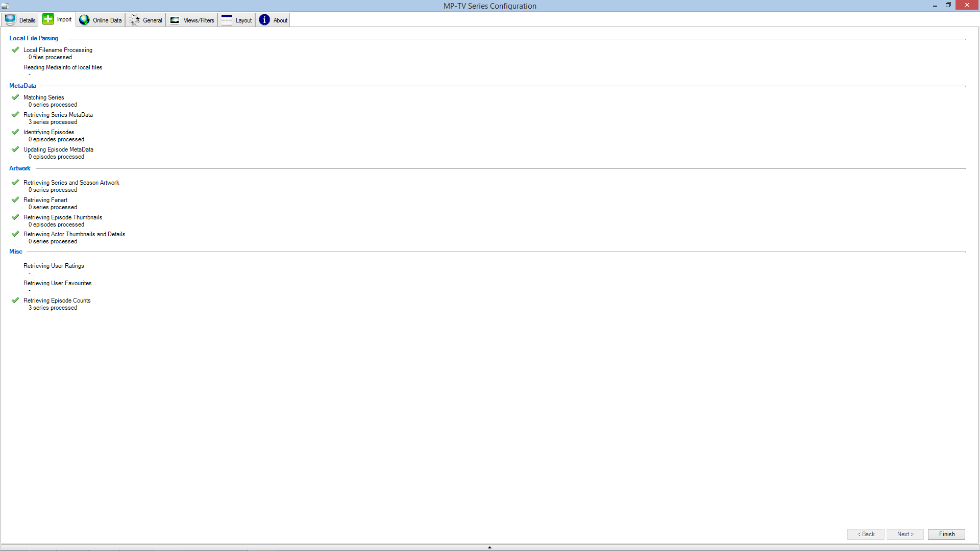Click the Layout window icon
This screenshot has height=551, width=980.
point(227,20)
